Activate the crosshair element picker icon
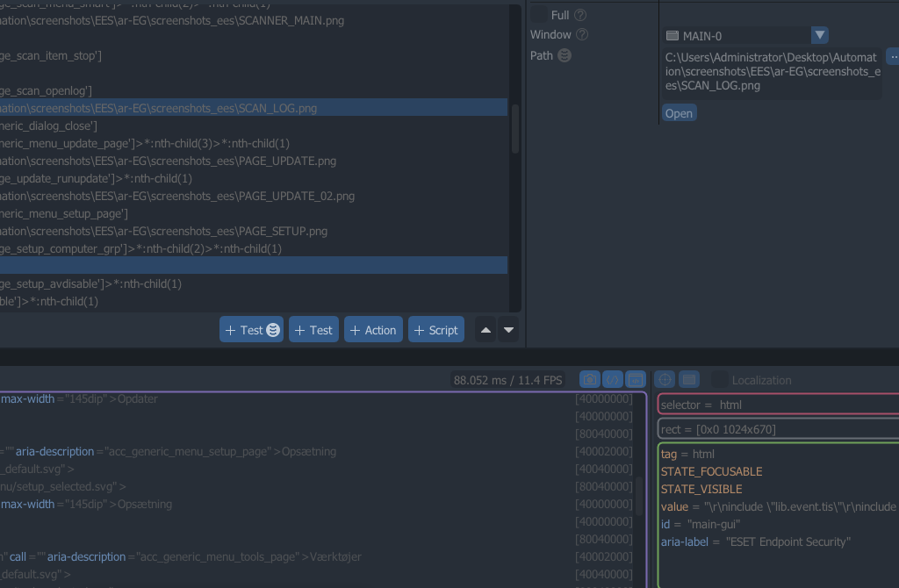This screenshot has height=588, width=899. click(665, 380)
